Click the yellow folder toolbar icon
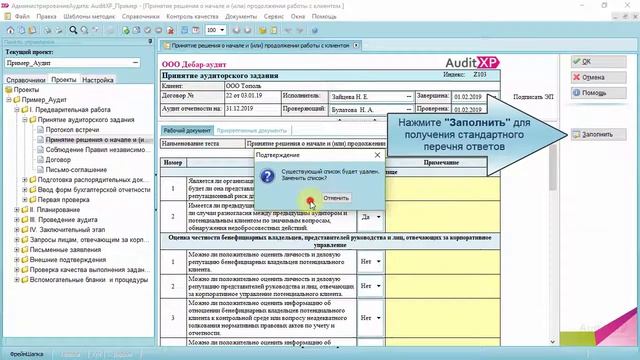Image resolution: width=640 pixels, height=360 pixels. coord(262,30)
